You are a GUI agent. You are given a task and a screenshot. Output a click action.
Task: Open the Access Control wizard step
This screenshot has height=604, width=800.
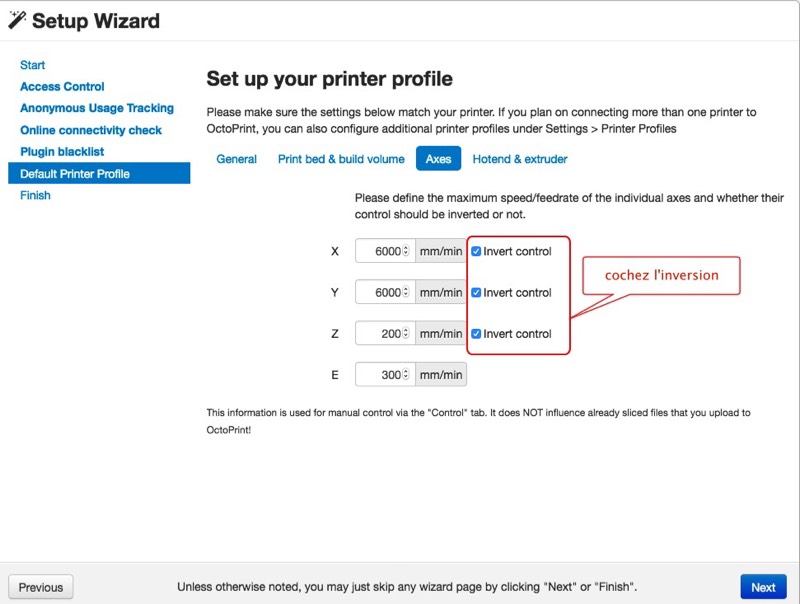[x=62, y=87]
